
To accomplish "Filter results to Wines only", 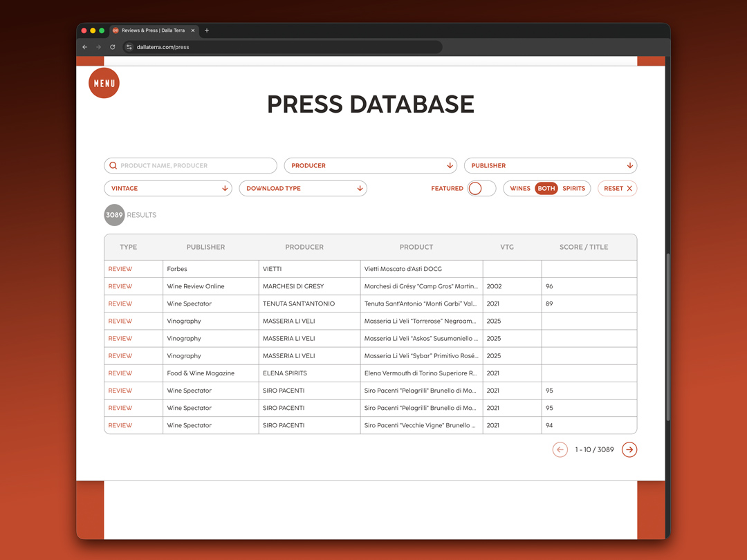I will click(x=519, y=189).
